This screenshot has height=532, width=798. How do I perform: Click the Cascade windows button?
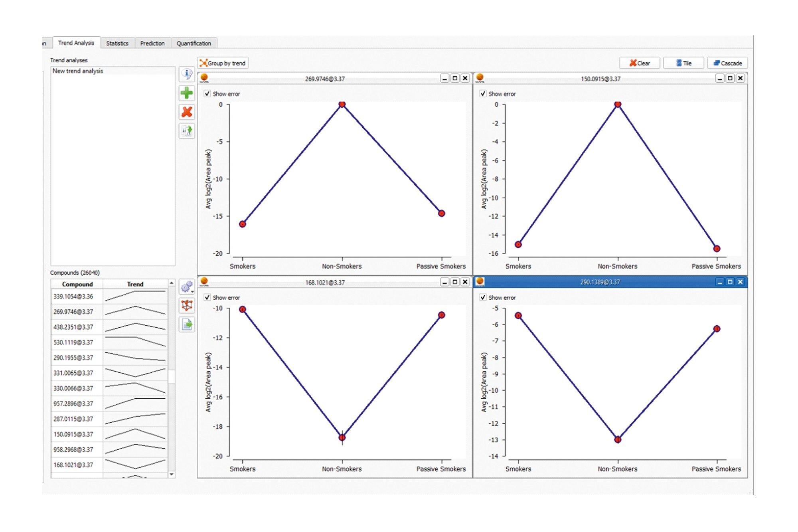click(x=727, y=63)
